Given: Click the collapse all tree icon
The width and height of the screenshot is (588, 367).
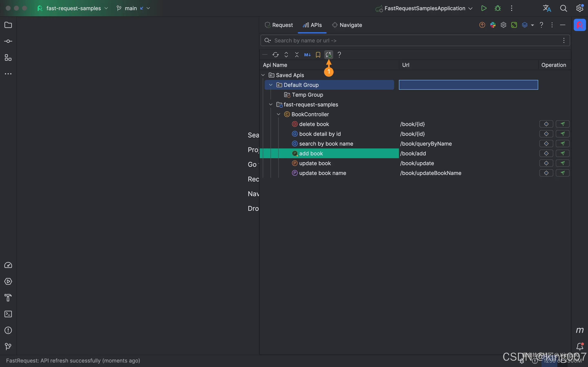Looking at the screenshot, I should [x=297, y=55].
